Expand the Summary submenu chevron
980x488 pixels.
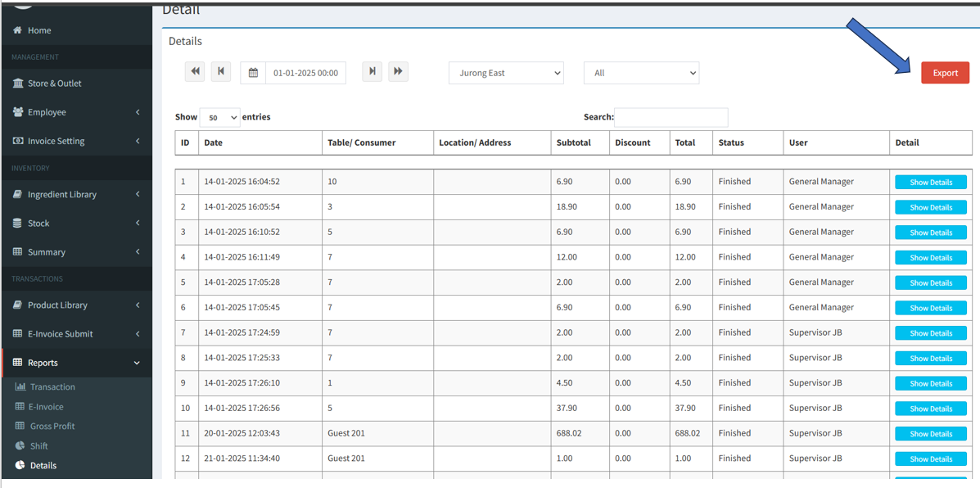click(137, 252)
